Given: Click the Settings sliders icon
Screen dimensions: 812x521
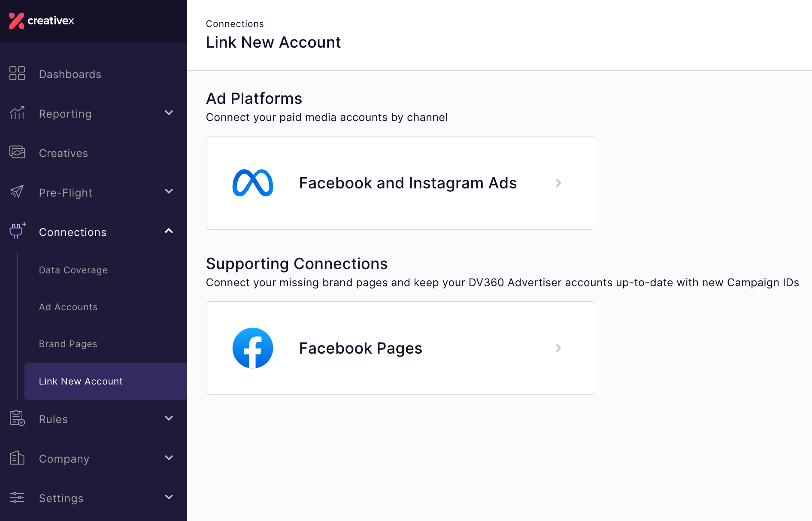Looking at the screenshot, I should (17, 497).
